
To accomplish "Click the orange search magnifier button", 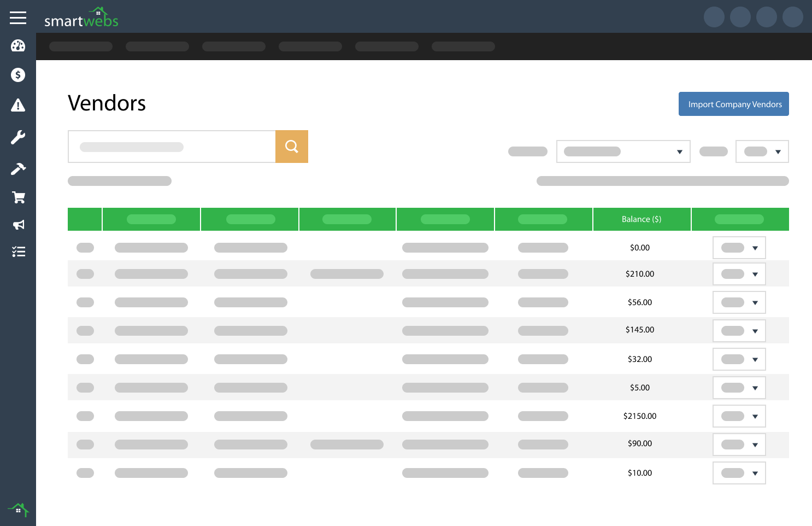I will 292,147.
